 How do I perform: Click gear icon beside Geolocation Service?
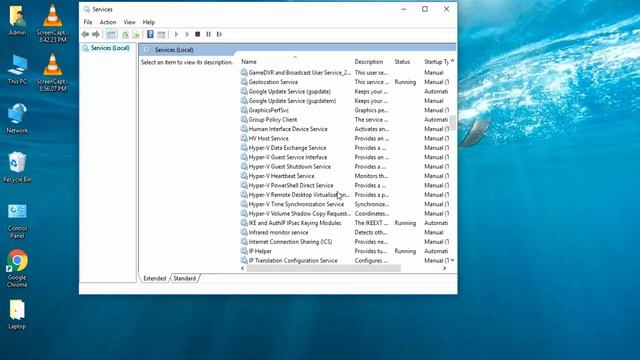[244, 82]
